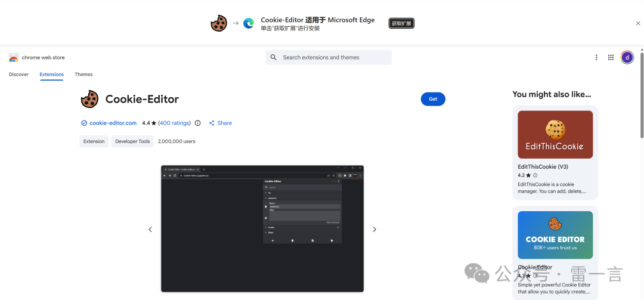The image size is (644, 300).
Task: Switch to the Discover tab
Action: (x=19, y=75)
